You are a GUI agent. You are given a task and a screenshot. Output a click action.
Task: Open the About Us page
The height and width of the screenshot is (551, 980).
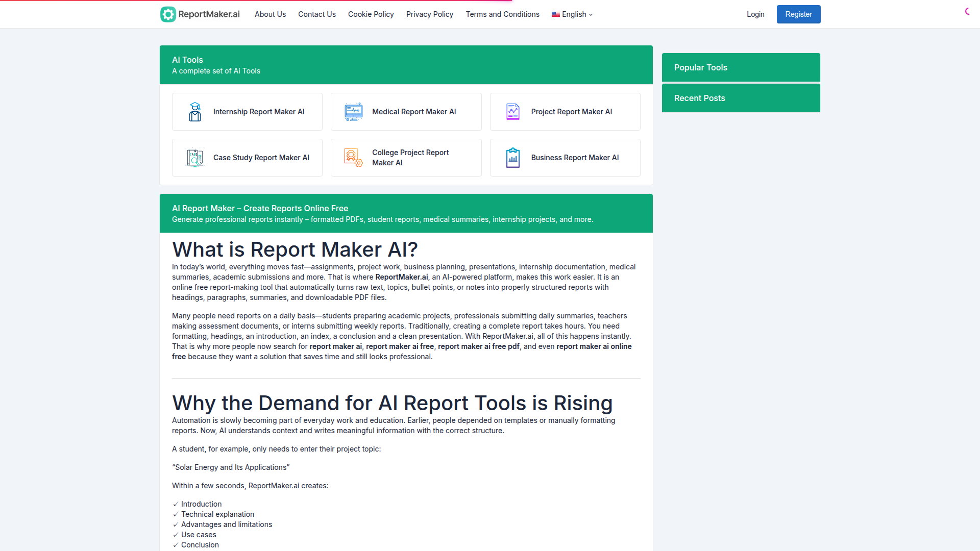tap(270, 14)
